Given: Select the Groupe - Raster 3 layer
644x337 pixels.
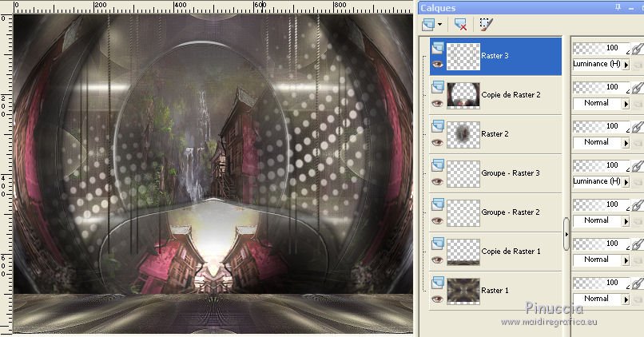Looking at the screenshot, I should [x=511, y=173].
